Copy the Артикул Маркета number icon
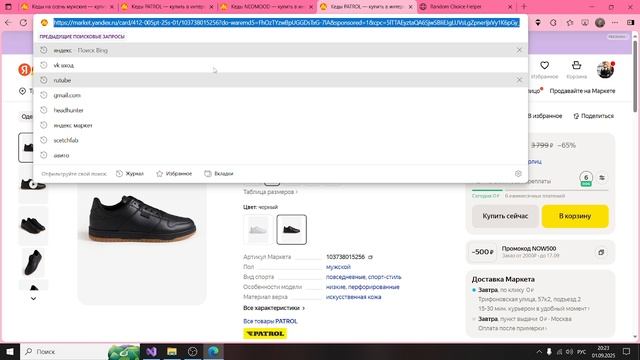The image size is (640, 360). [371, 257]
